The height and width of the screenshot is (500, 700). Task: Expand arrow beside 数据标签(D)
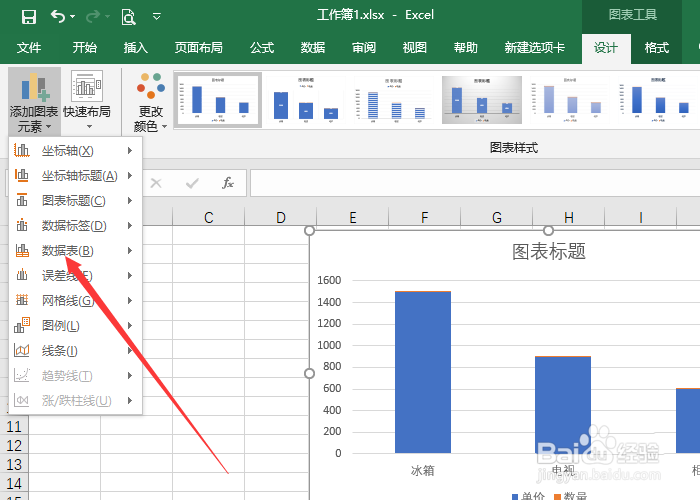130,226
